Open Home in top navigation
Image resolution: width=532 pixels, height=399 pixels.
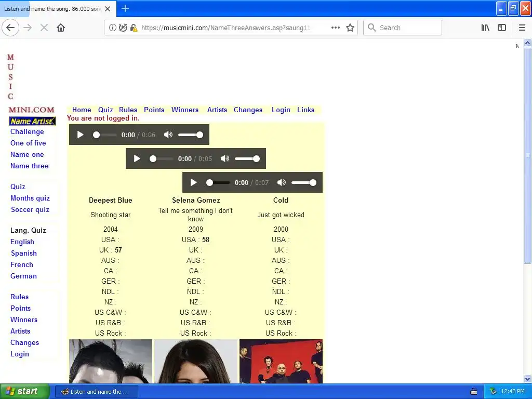pyautogui.click(x=82, y=110)
